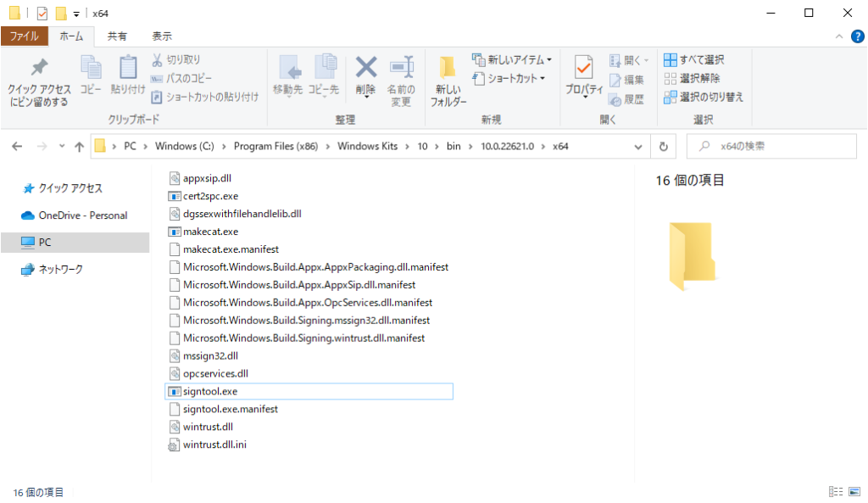Click Select all (すべて選択)
This screenshot has height=503, width=868.
tap(694, 60)
